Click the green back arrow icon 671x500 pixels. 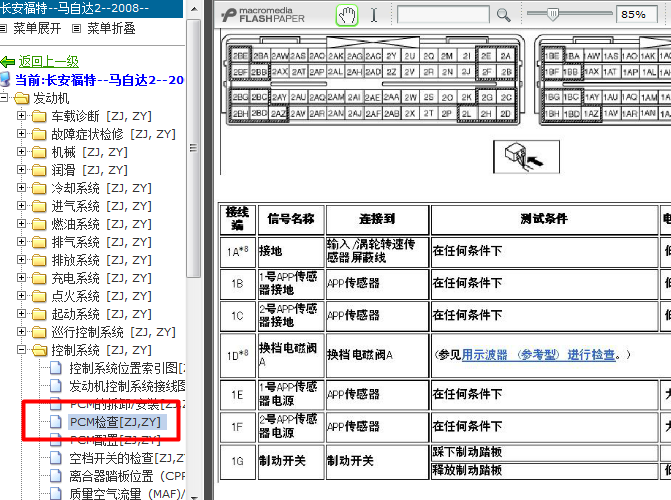click(8, 62)
